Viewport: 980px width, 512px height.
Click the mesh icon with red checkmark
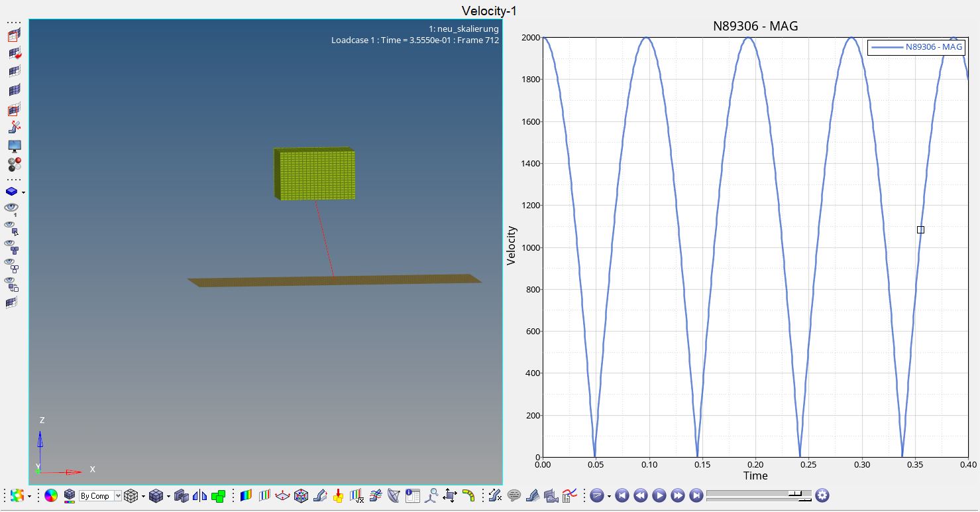(14, 53)
